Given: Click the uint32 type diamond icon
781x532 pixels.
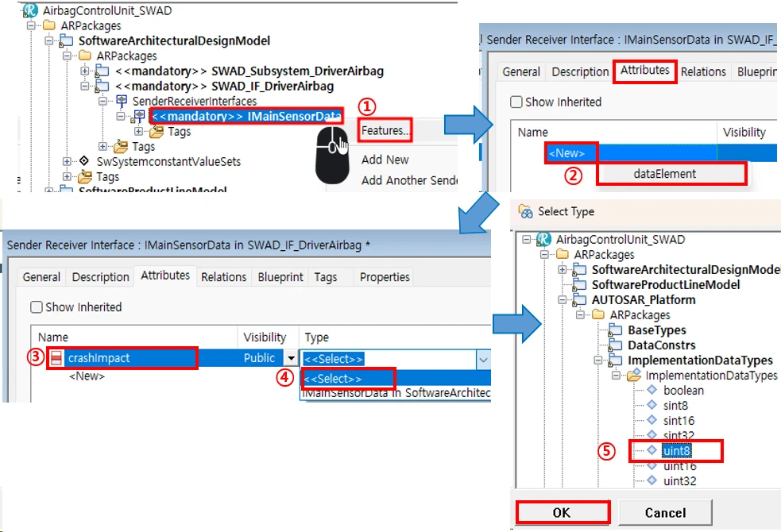Looking at the screenshot, I should 651,480.
